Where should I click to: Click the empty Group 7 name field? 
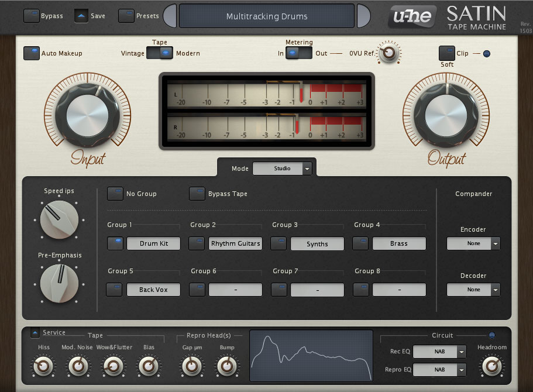pyautogui.click(x=317, y=290)
